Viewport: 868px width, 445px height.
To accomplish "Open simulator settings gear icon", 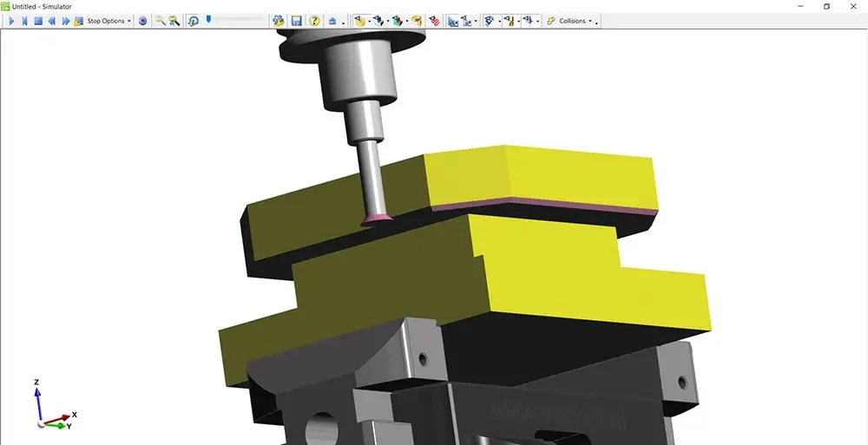I will coord(279,21).
